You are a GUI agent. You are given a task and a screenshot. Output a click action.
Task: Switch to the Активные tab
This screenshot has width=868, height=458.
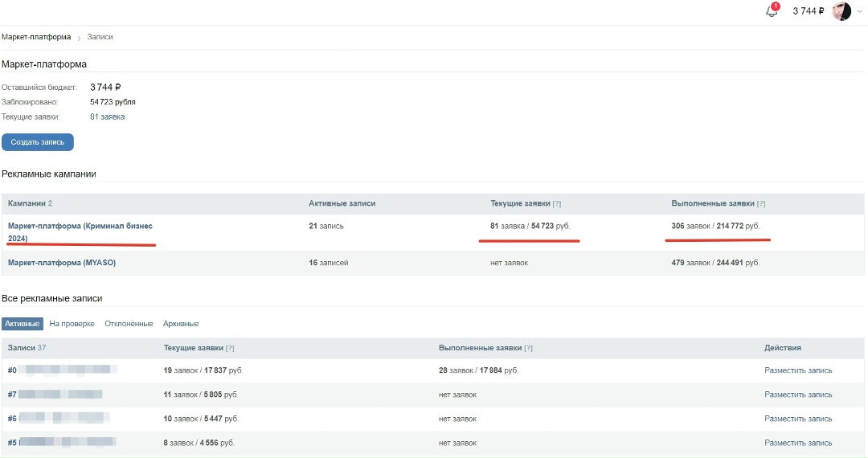click(x=23, y=324)
